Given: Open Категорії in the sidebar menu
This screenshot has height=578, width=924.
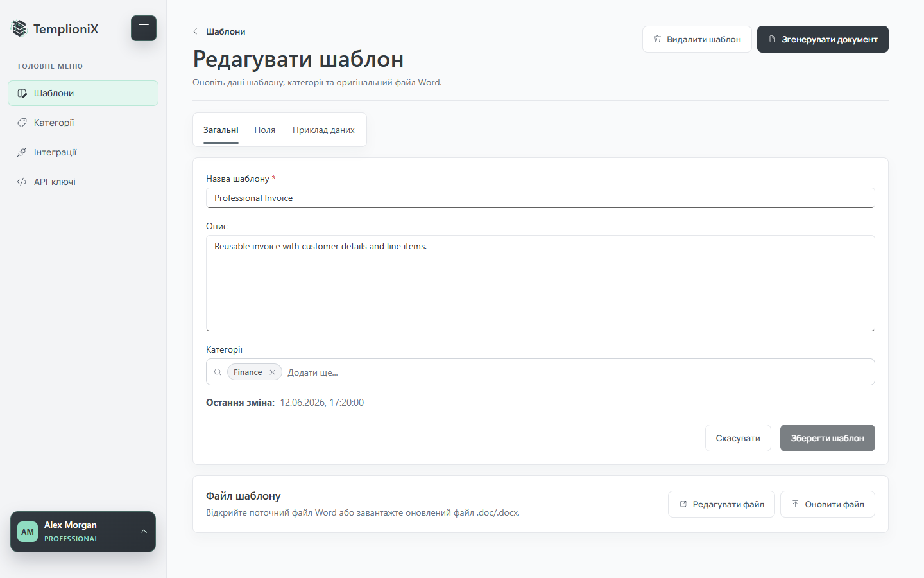Looking at the screenshot, I should [x=83, y=123].
